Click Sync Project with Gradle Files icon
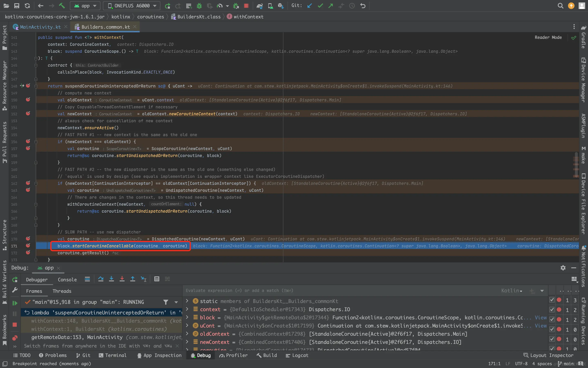Screen dimensions: 588x368 click(x=260, y=6)
